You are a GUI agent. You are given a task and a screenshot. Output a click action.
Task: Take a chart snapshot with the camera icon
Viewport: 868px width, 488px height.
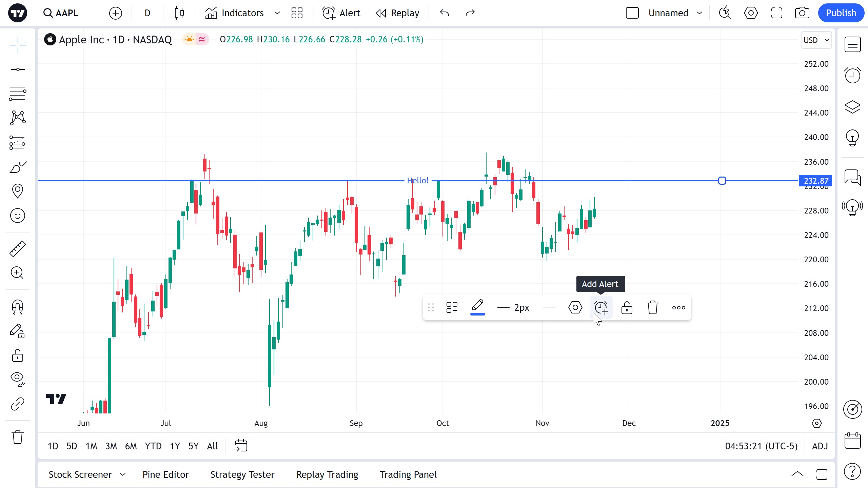[x=802, y=13]
